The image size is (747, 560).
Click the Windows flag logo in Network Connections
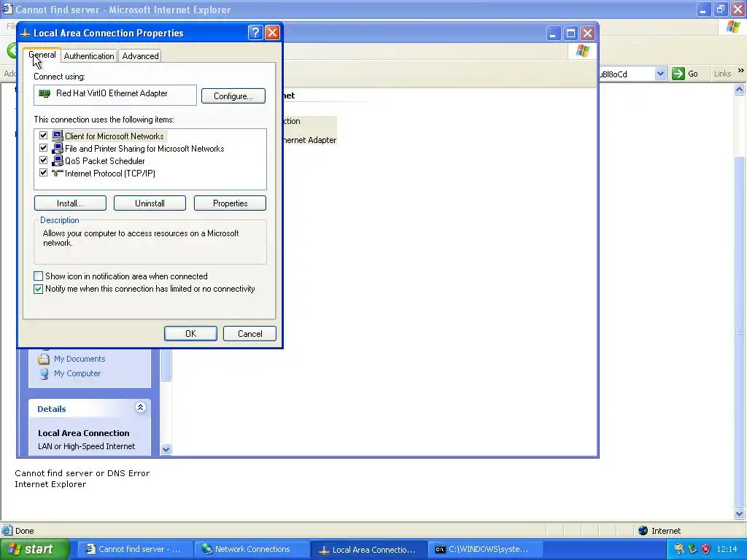(x=582, y=51)
